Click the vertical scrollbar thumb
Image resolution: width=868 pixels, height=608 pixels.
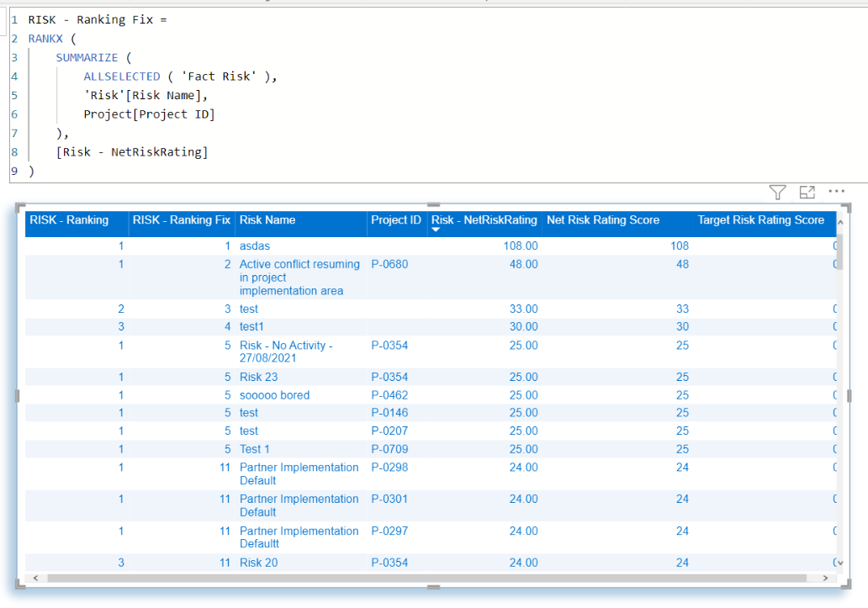[x=839, y=251]
